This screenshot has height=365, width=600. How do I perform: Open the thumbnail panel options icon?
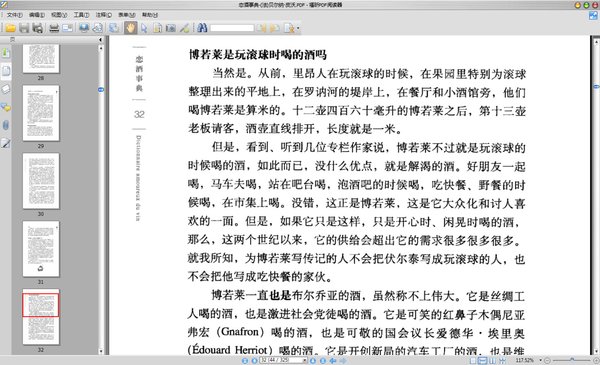(x=13, y=39)
